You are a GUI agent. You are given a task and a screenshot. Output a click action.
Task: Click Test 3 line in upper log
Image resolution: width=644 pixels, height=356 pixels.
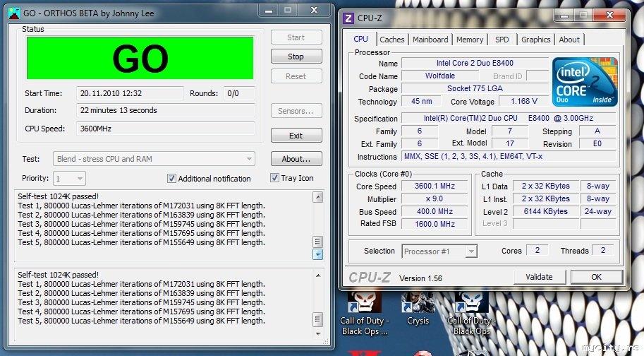tap(141, 224)
